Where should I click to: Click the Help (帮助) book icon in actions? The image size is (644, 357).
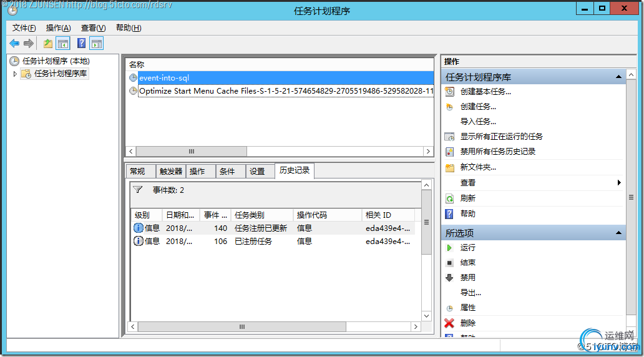(x=449, y=213)
